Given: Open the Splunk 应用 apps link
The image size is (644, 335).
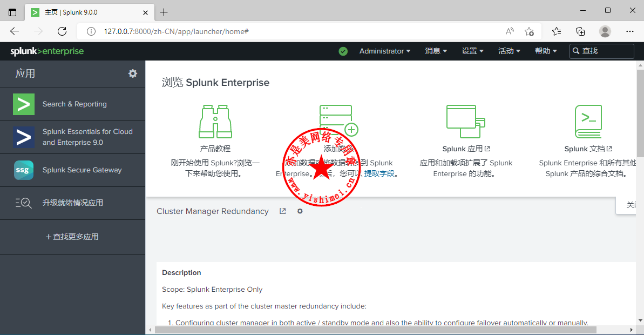Looking at the screenshot, I should pyautogui.click(x=466, y=149).
